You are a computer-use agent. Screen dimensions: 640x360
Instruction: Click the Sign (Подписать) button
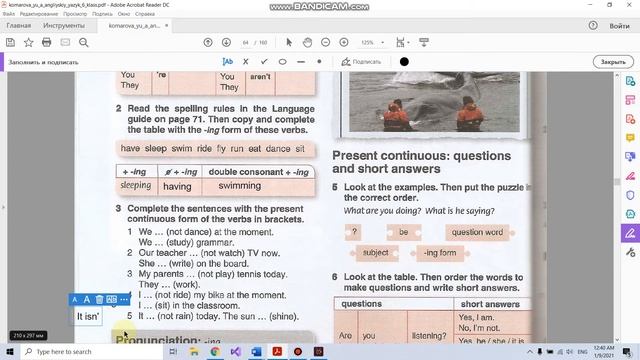pos(361,62)
